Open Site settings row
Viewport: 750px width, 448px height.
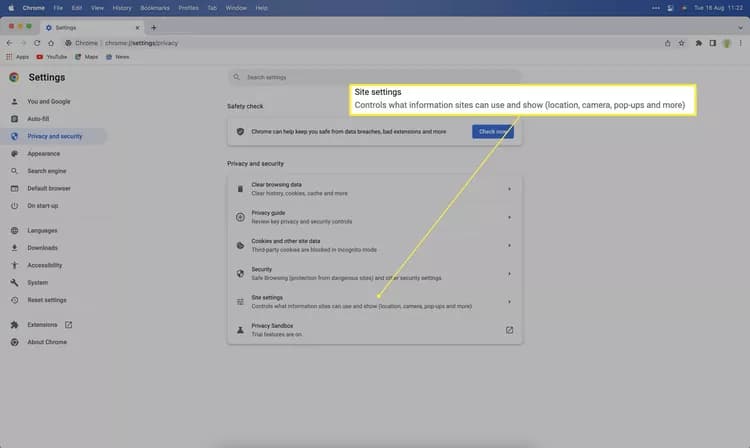coord(375,302)
